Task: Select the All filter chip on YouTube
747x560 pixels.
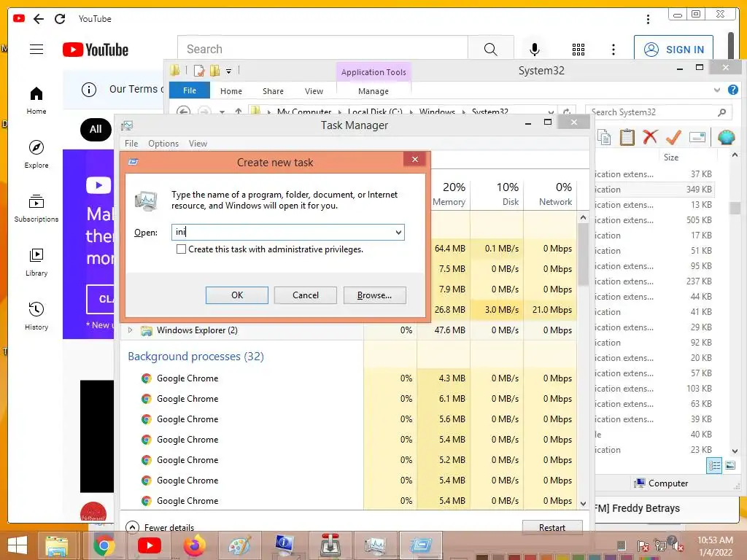Action: tap(96, 129)
